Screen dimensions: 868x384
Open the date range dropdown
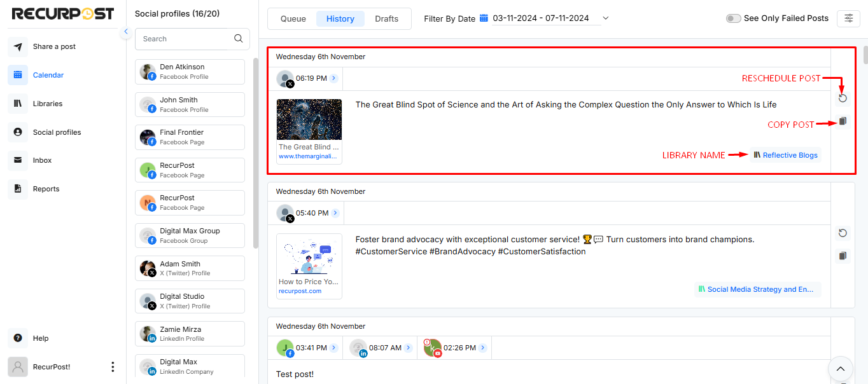(x=605, y=18)
